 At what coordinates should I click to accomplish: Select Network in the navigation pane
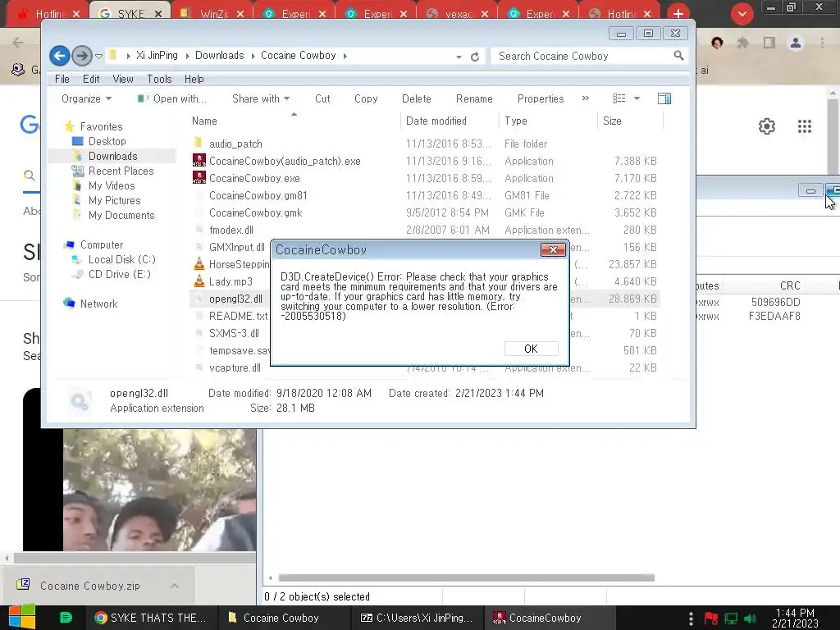point(98,304)
